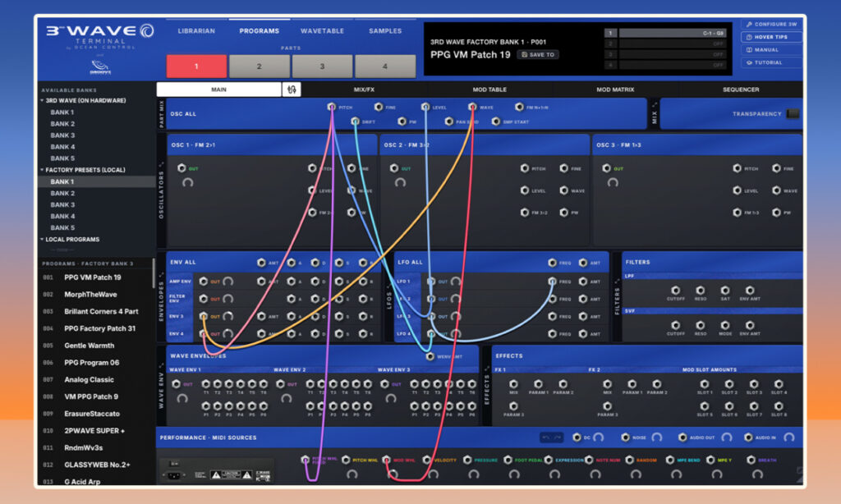This screenshot has height=504, width=841.
Task: Click the OSC 3 Wave input jack
Action: pyautogui.click(x=776, y=190)
